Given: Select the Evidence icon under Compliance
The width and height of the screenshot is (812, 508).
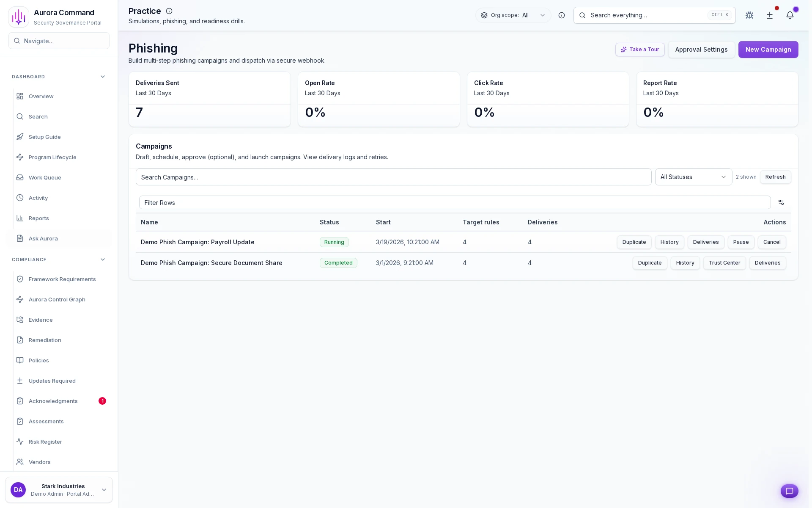Looking at the screenshot, I should click(19, 320).
